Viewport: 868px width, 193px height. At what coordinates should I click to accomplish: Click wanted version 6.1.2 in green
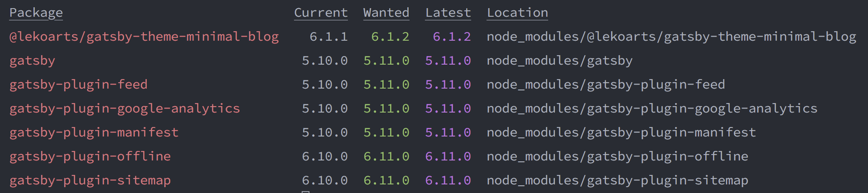pos(391,37)
